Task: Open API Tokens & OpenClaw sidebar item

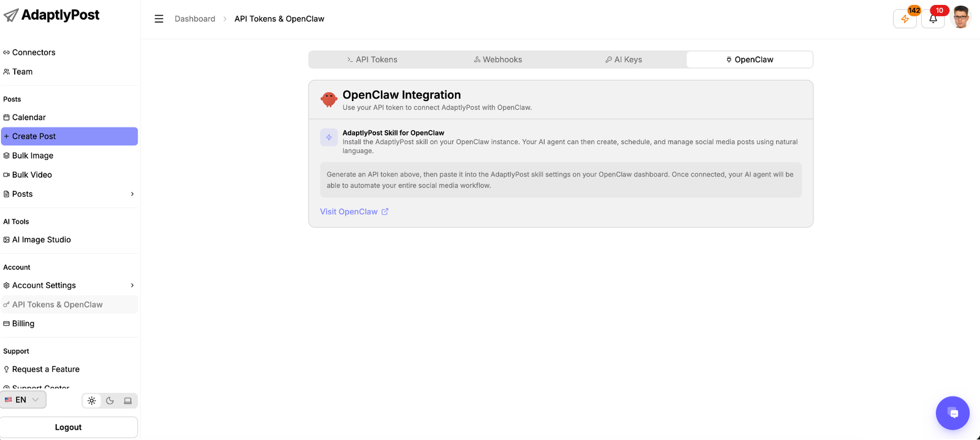Action: click(69, 305)
